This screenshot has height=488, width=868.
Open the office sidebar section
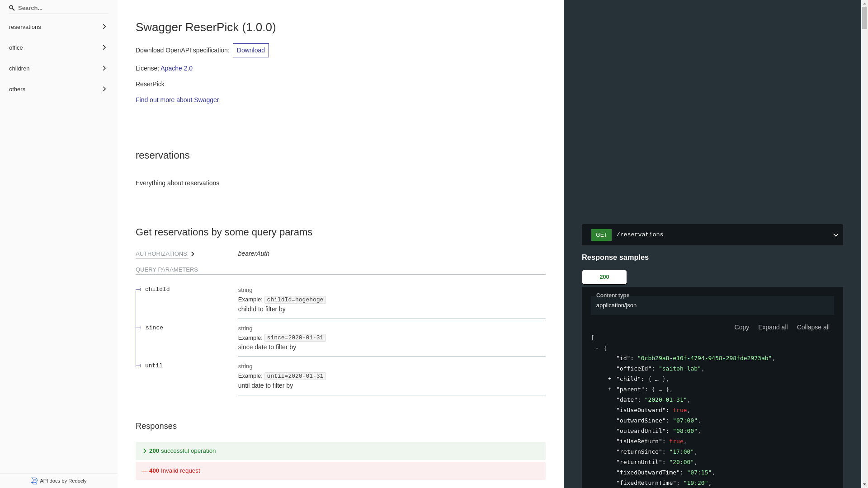59,48
